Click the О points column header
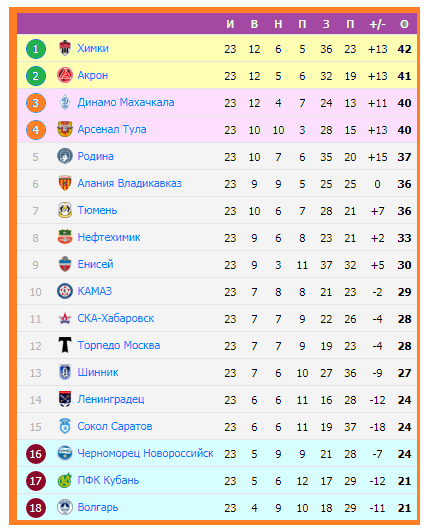Screen dimensions: 425x530 point(404,24)
